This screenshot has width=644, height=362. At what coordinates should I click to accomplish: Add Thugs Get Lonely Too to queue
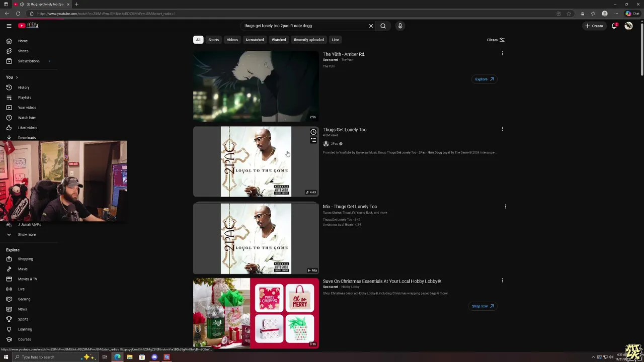313,140
